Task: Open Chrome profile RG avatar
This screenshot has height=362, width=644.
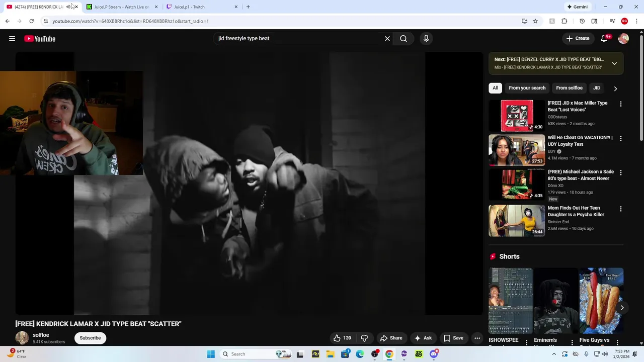Action: click(624, 21)
